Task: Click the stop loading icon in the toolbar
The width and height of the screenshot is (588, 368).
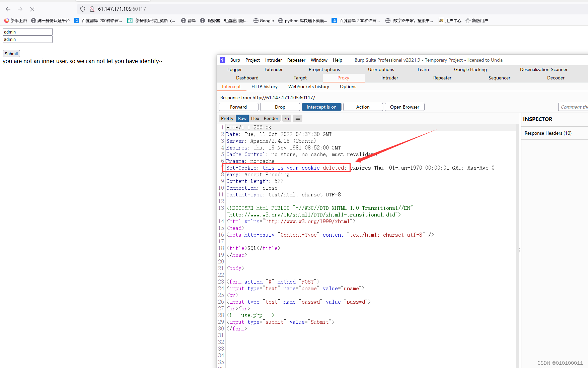Action: tap(32, 9)
